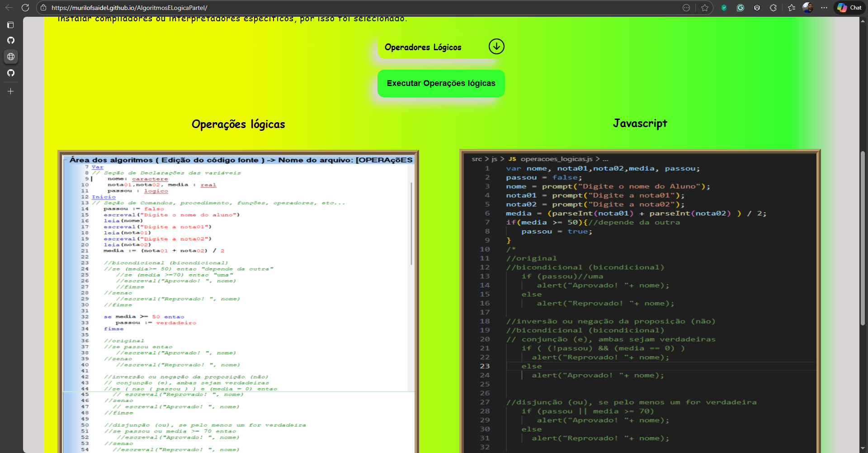This screenshot has width=868, height=453.
Task: Click scrollbar down arrow
Action: pos(863,448)
